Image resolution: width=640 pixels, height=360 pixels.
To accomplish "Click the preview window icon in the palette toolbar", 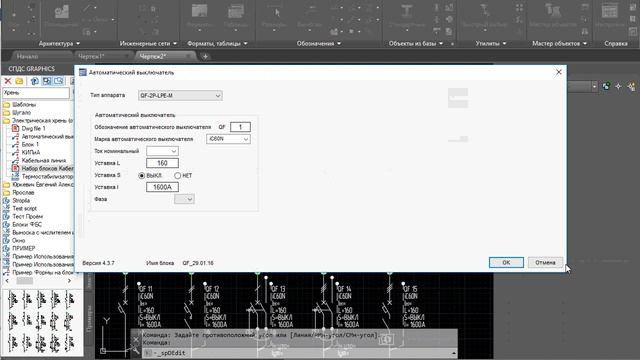I will 59,81.
